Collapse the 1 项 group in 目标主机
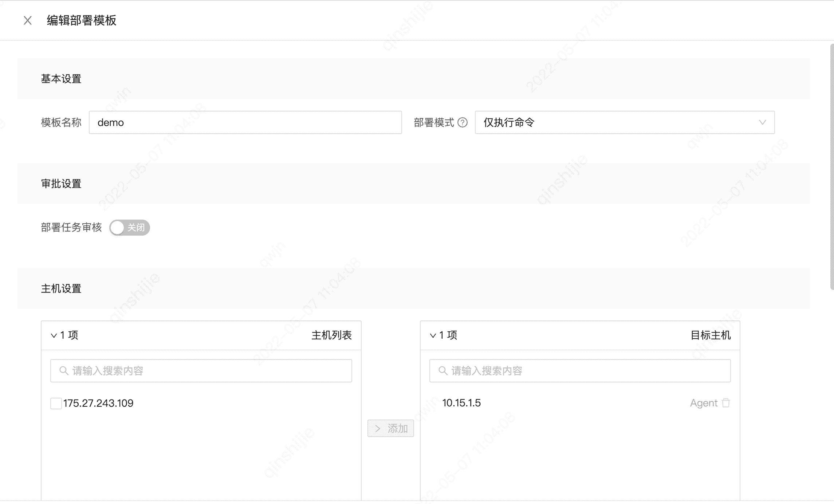Screen dimensions: 834x504 [x=433, y=335]
